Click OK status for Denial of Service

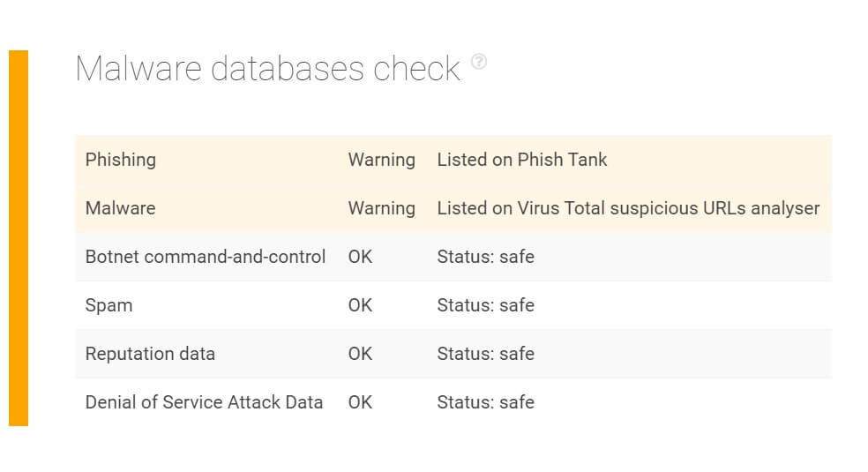[x=361, y=402]
